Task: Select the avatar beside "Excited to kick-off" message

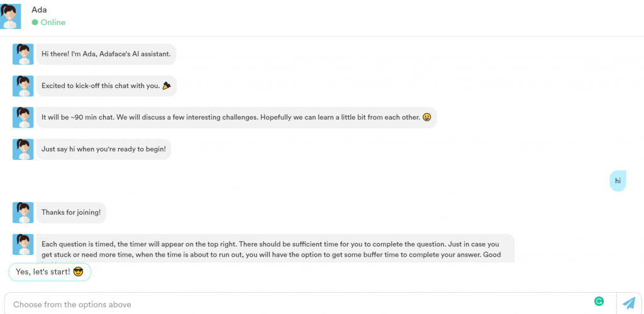Action: coord(23,86)
